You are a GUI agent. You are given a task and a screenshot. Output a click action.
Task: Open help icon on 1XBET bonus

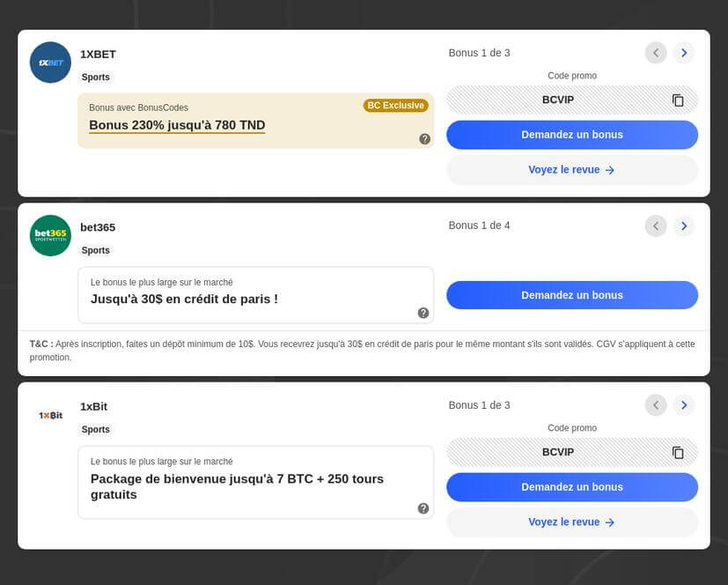coord(424,139)
